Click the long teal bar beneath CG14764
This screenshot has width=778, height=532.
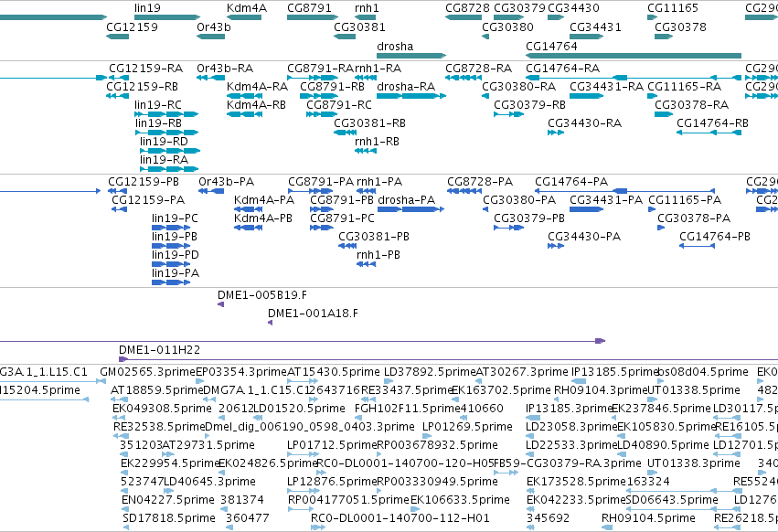[x=634, y=56]
